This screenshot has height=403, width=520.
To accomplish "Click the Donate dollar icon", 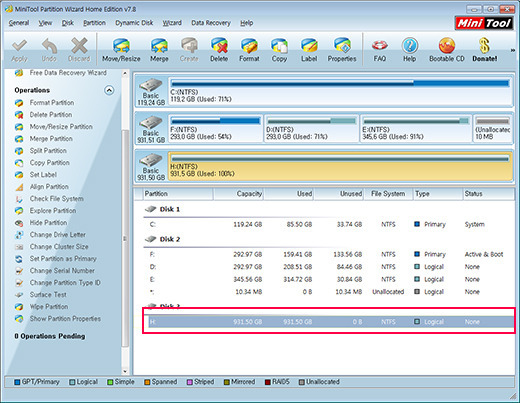I will click(484, 50).
